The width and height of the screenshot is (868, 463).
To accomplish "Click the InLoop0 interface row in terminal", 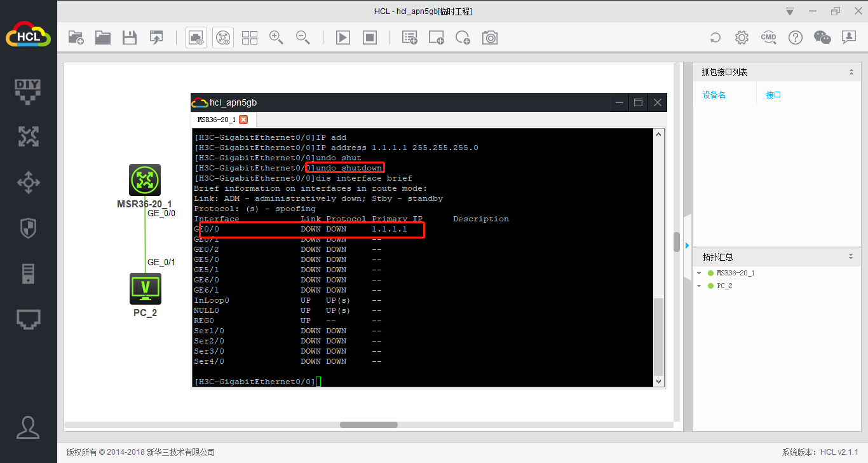I will pos(288,300).
